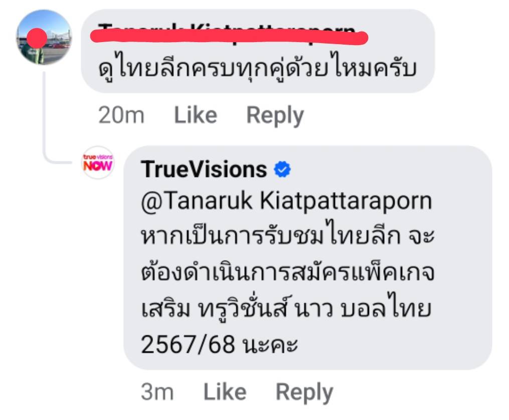
Task: Click the red dot on the avatar
Action: [x=37, y=38]
